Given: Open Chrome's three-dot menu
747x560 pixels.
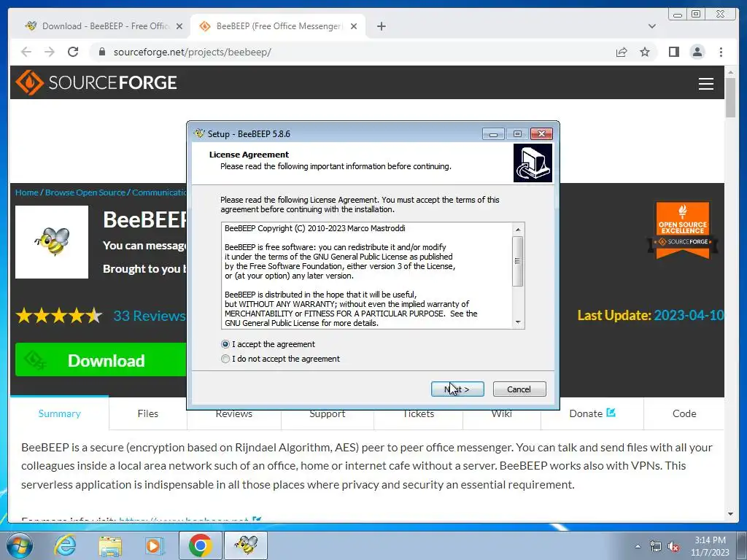Looking at the screenshot, I should pos(721,52).
